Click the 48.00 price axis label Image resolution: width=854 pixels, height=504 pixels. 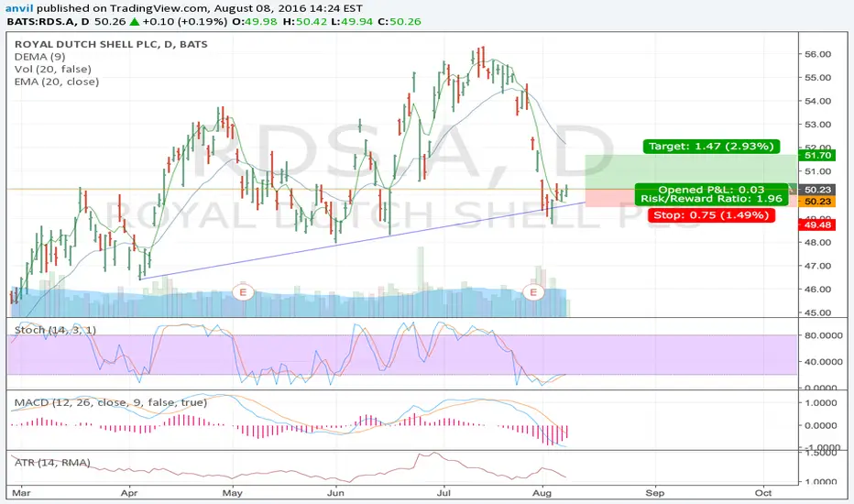(x=817, y=243)
